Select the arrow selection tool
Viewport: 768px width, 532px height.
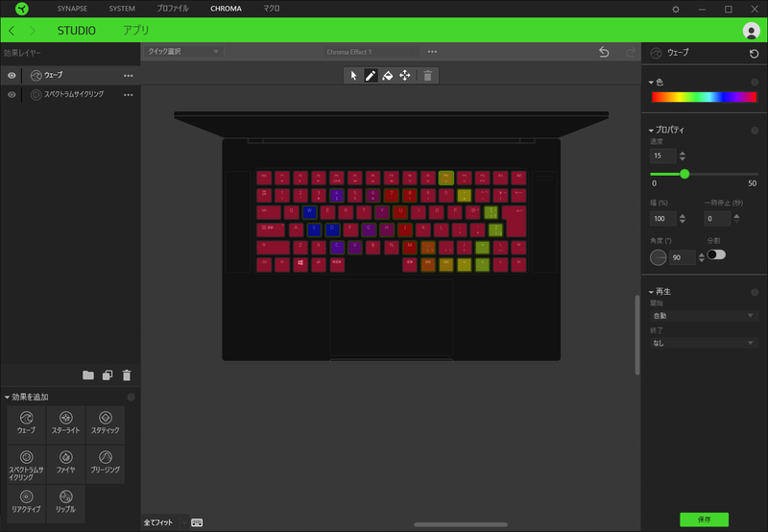coord(353,76)
